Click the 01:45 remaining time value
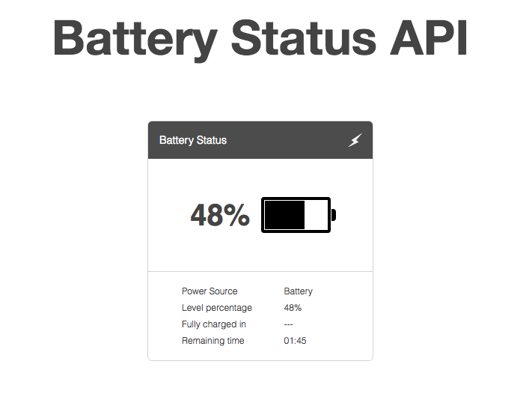The width and height of the screenshot is (532, 394). pos(296,341)
